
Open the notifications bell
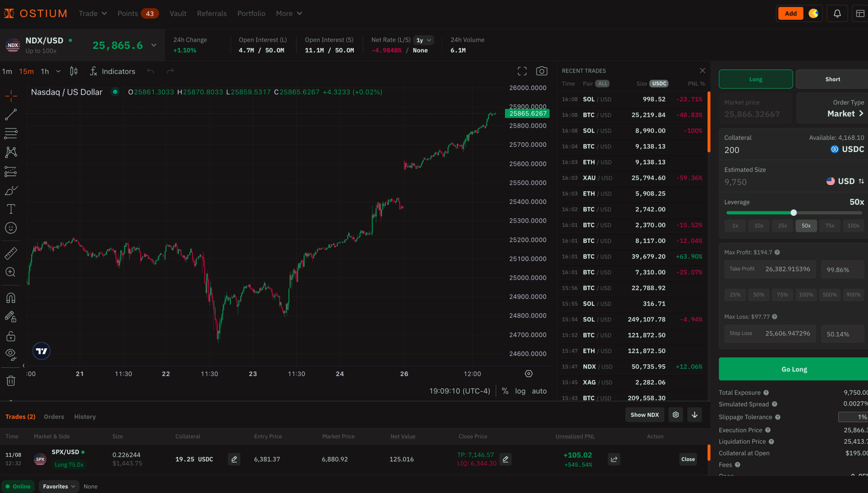pyautogui.click(x=837, y=13)
